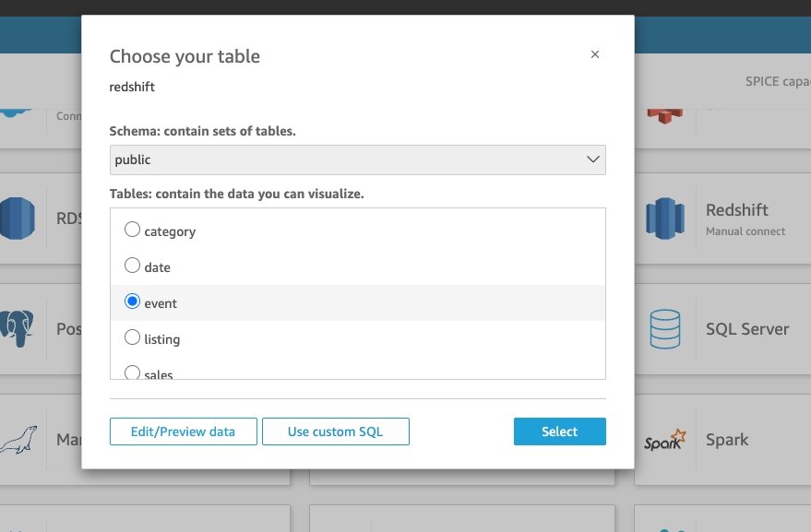811x532 pixels.
Task: Close the Choose your table dialog
Action: click(595, 54)
